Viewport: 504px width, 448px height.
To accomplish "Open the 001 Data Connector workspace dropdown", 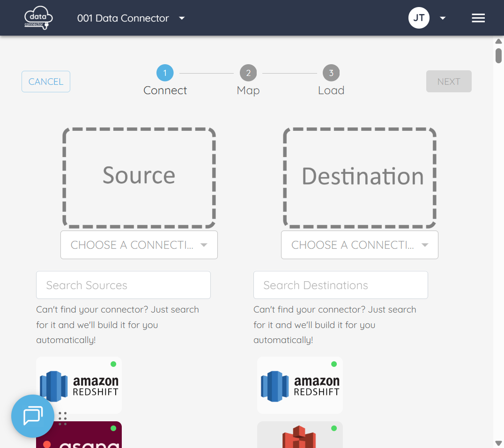I will click(x=131, y=18).
